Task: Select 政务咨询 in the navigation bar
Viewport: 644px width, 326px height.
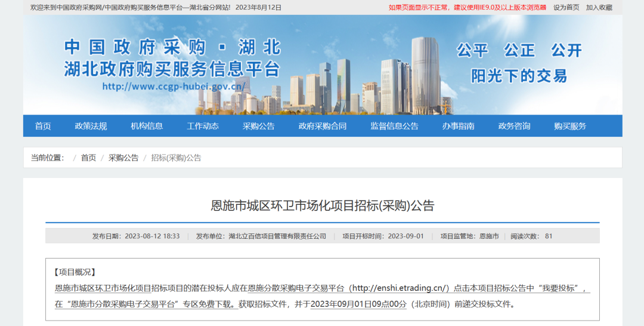Action: (514, 126)
